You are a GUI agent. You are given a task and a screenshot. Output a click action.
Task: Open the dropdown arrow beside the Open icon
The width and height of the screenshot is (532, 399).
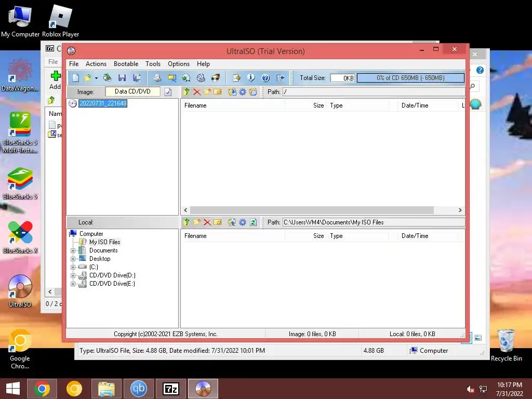(x=96, y=78)
